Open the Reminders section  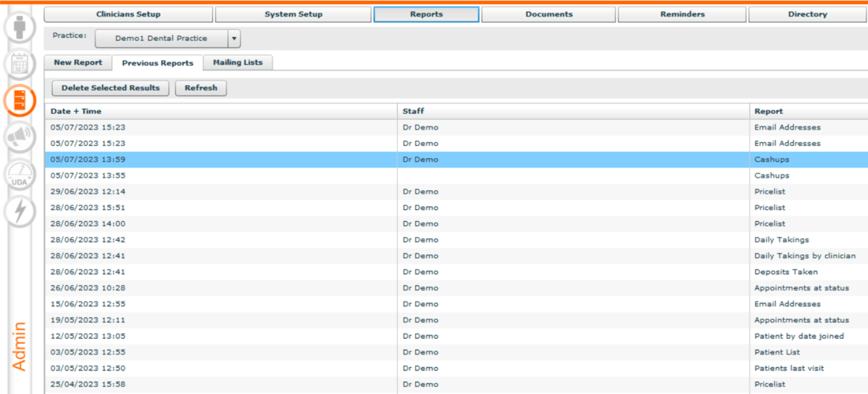[x=682, y=14]
